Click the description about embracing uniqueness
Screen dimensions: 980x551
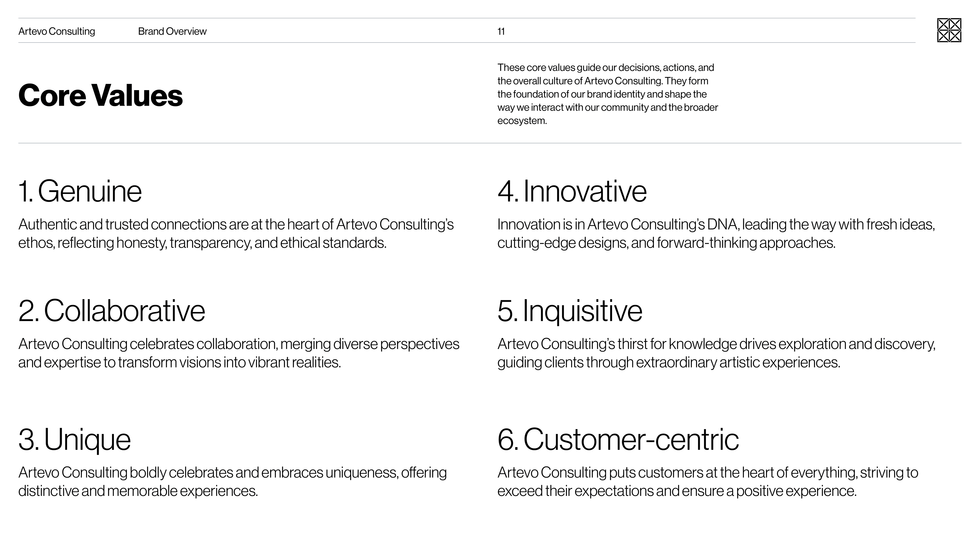tap(232, 481)
